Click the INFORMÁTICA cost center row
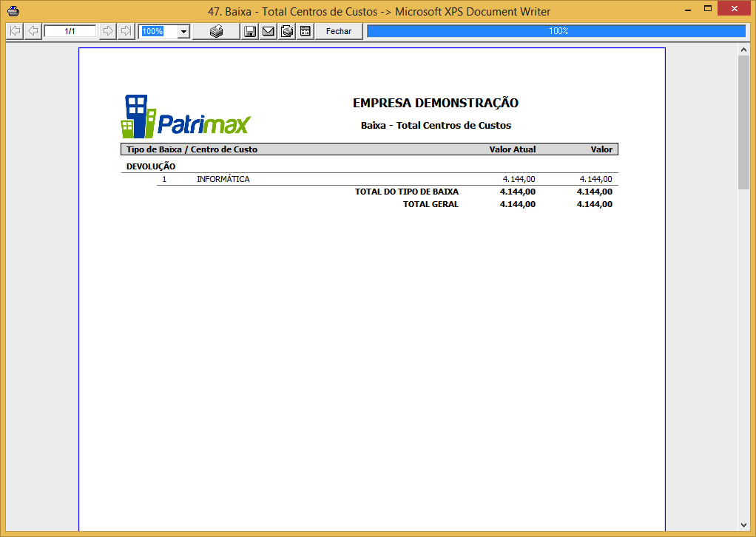This screenshot has width=756, height=537. point(387,179)
